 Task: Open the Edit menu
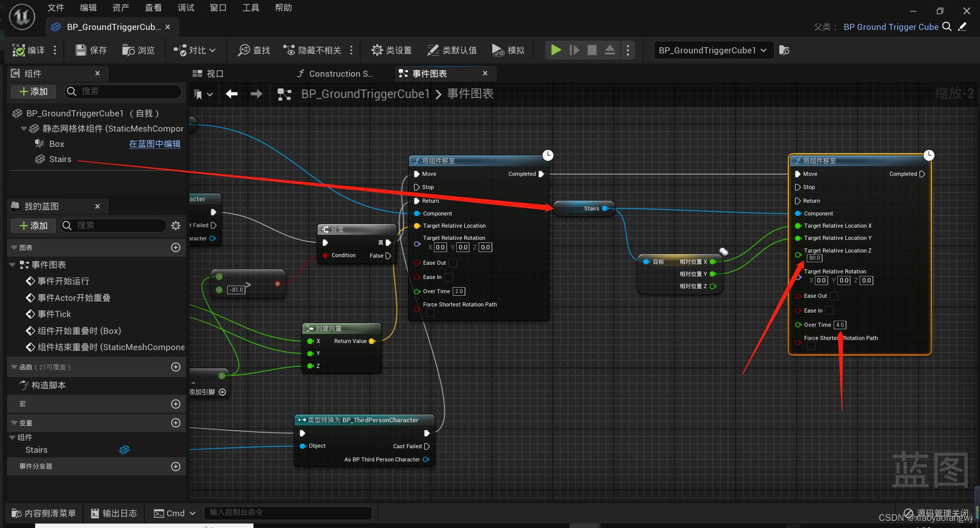[88, 8]
